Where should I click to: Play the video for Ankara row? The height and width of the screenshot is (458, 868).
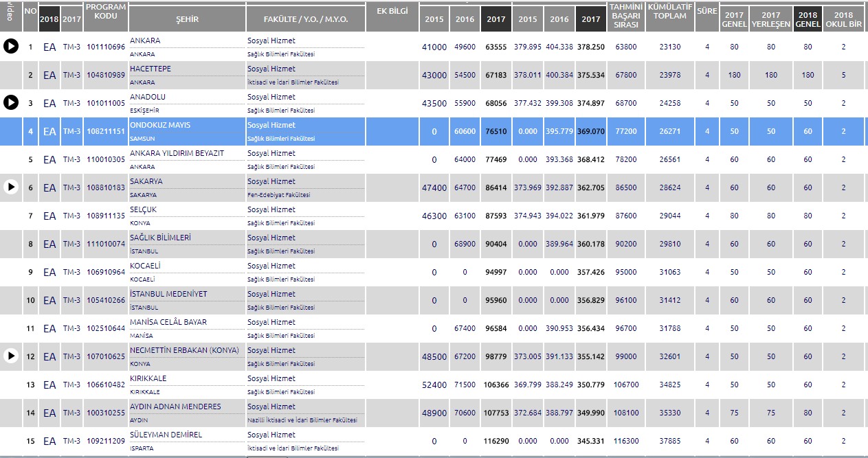11,47
